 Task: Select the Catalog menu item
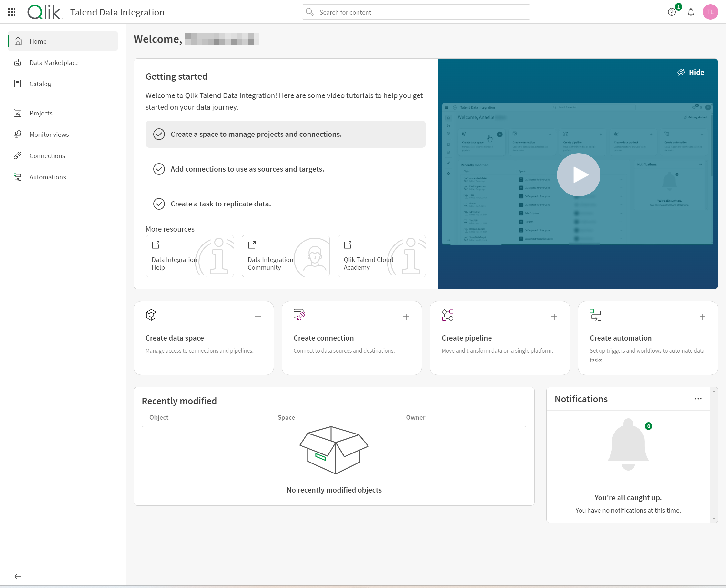point(40,84)
